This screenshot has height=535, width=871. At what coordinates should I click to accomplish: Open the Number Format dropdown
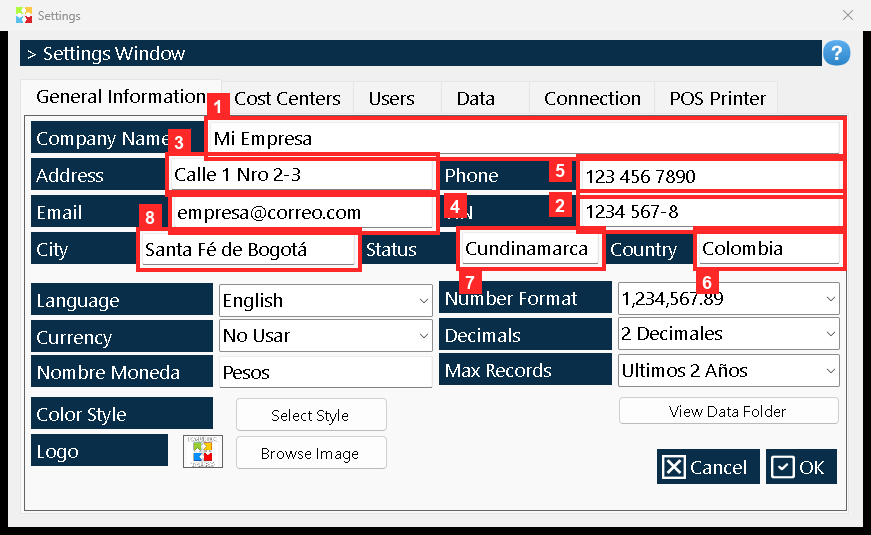(728, 299)
